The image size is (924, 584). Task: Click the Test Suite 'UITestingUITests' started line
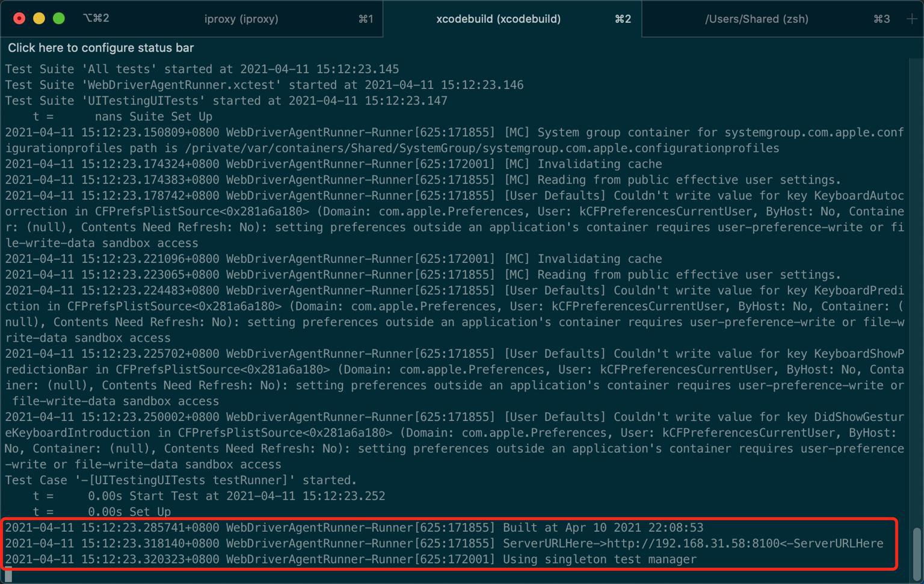coord(226,100)
